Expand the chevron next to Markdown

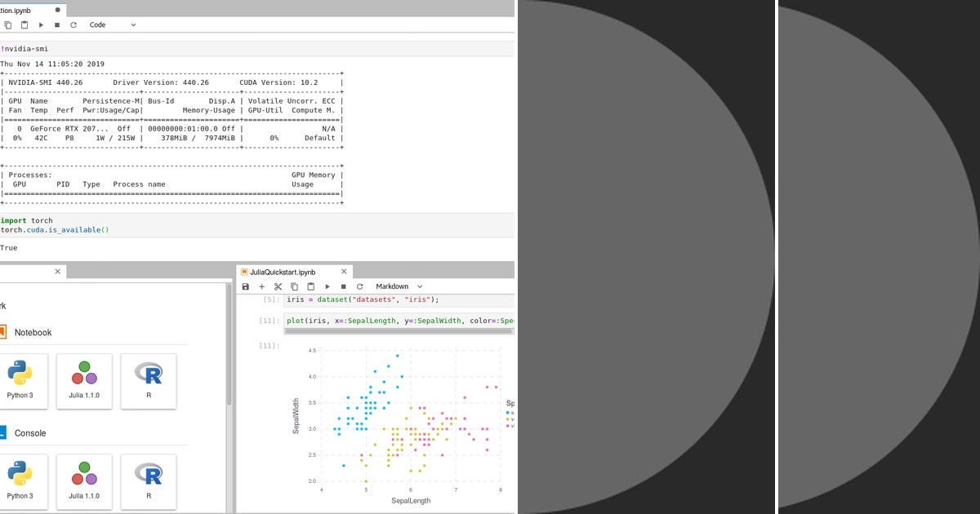pyautogui.click(x=419, y=286)
